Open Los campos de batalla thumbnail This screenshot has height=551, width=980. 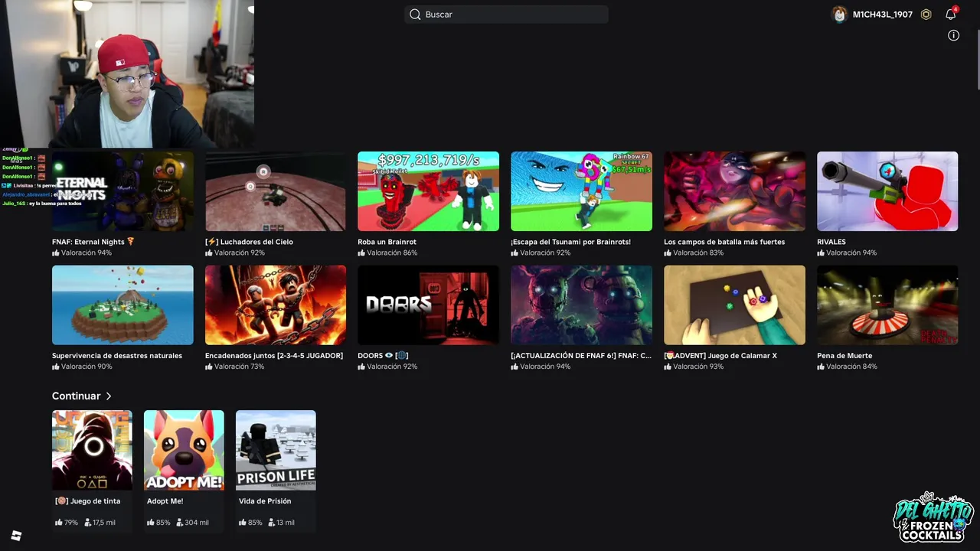tap(734, 191)
